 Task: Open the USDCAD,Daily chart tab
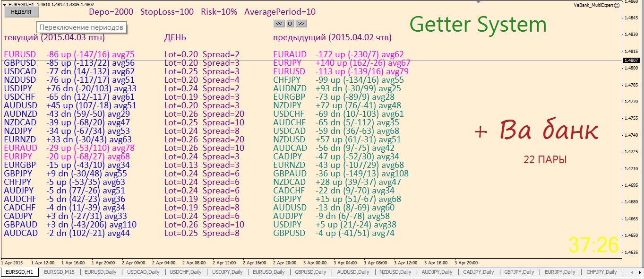click(143, 272)
